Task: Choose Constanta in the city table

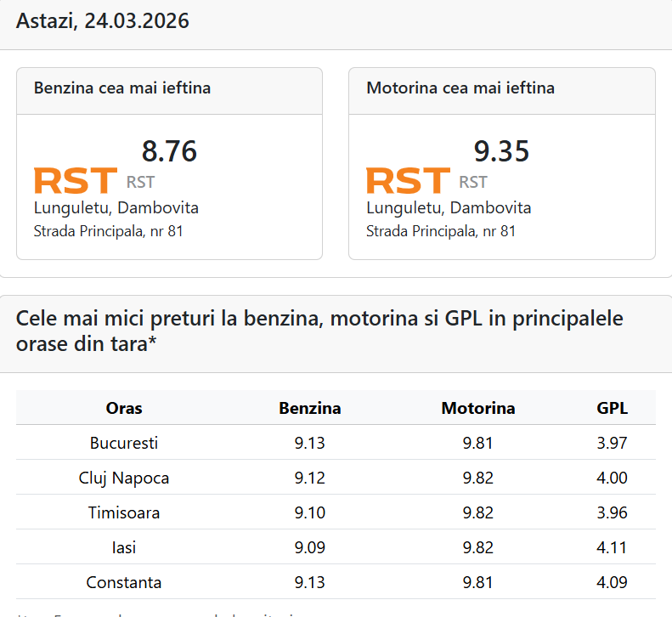Action: click(124, 582)
